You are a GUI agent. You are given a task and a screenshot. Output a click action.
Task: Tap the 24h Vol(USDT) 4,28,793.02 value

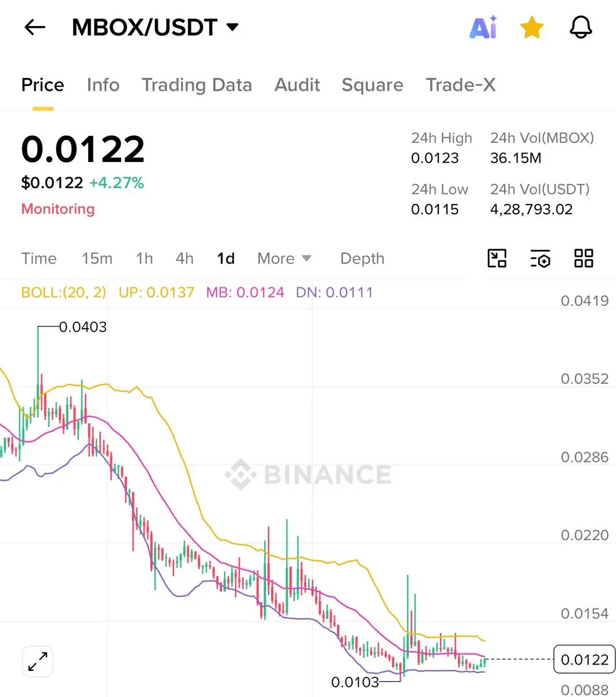531,209
